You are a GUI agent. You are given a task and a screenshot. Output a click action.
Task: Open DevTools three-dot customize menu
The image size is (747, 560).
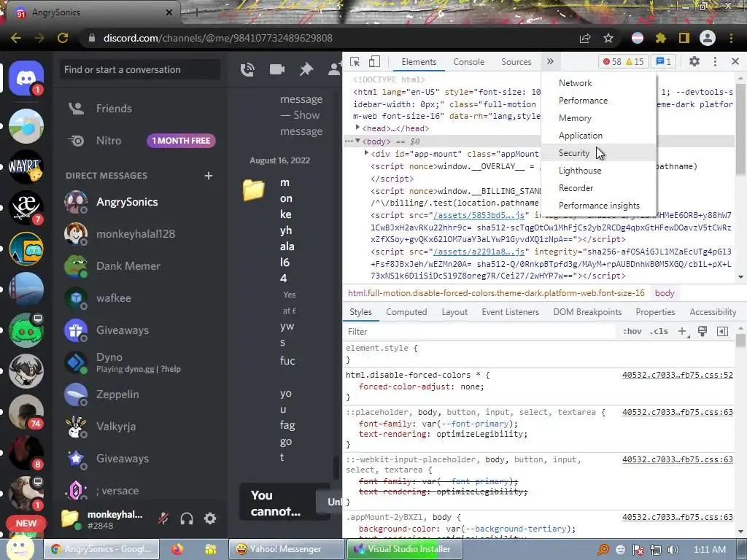tap(715, 61)
